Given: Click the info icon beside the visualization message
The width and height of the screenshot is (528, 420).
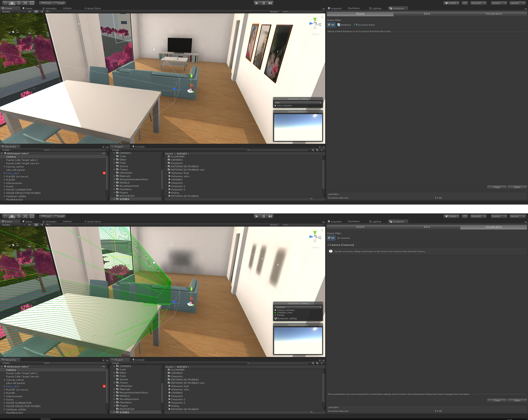Looking at the screenshot, I should (x=331, y=251).
